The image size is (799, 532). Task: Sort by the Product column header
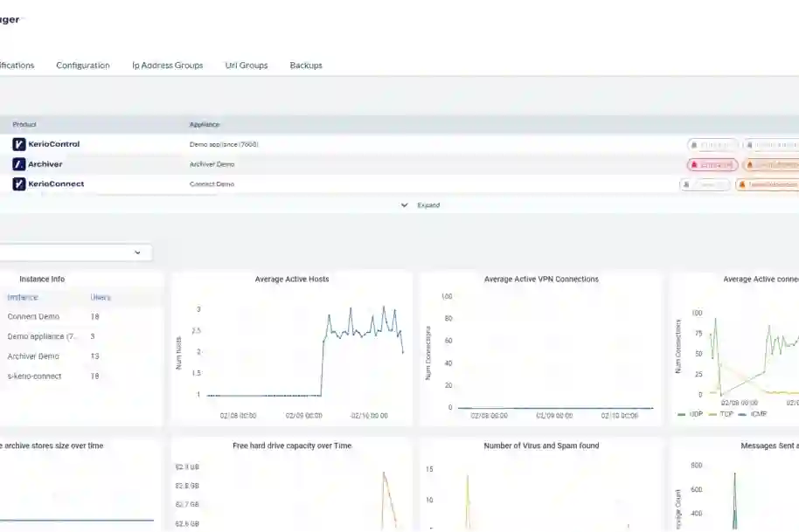pos(24,124)
